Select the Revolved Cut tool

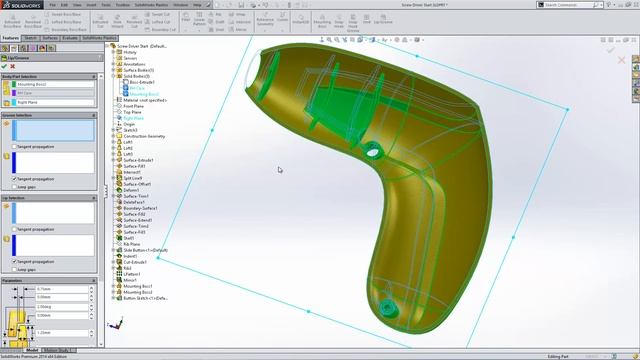(x=134, y=21)
